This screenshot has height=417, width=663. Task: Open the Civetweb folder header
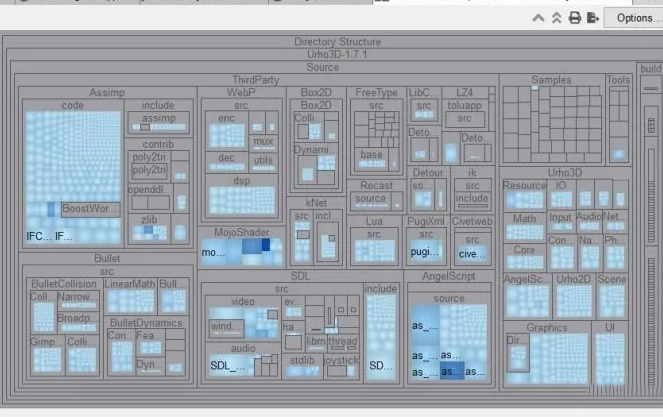[x=472, y=221]
